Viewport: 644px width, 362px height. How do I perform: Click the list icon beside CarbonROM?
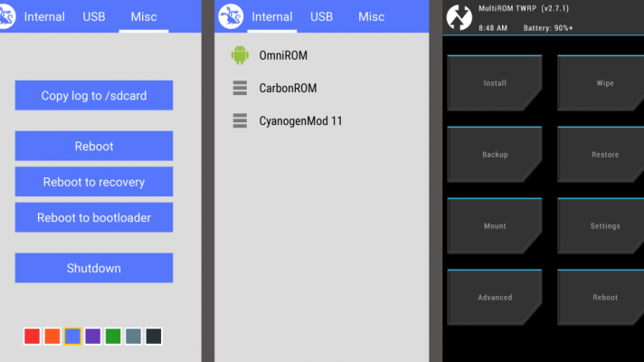click(240, 88)
